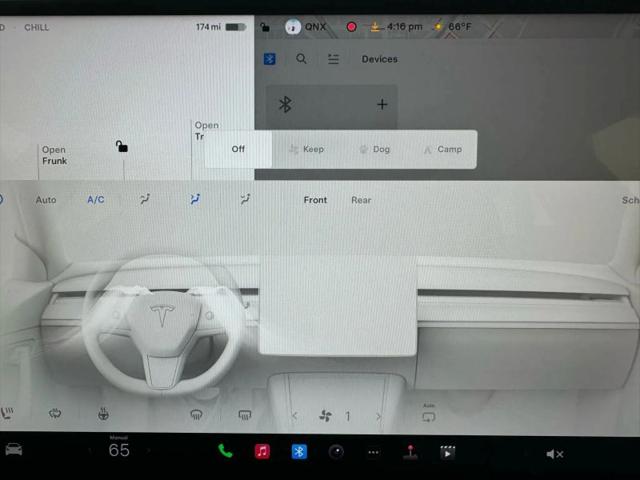
Task: Tap the 4:16 pm clock
Action: tap(404, 27)
